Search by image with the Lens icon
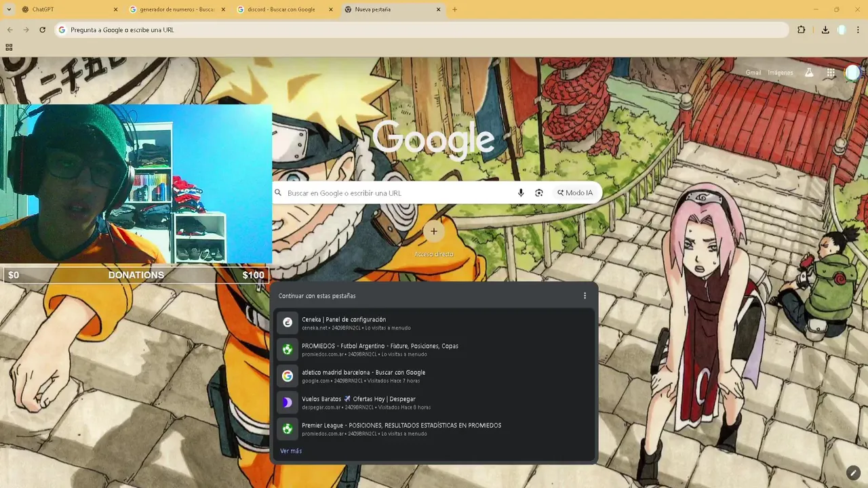 coord(539,192)
